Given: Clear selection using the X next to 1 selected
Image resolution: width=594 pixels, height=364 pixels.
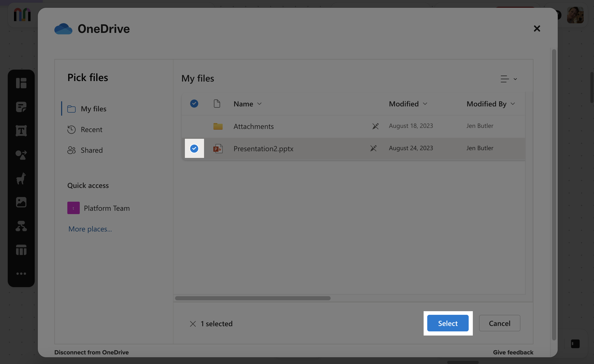Looking at the screenshot, I should click(193, 324).
